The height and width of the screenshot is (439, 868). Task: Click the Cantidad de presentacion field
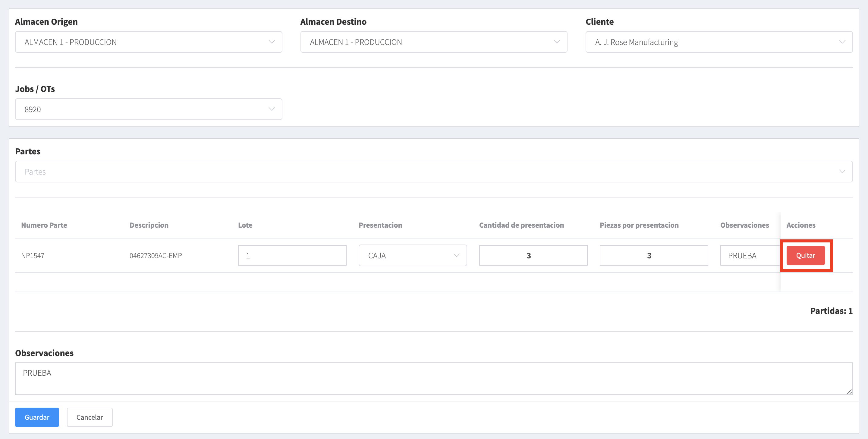click(533, 256)
